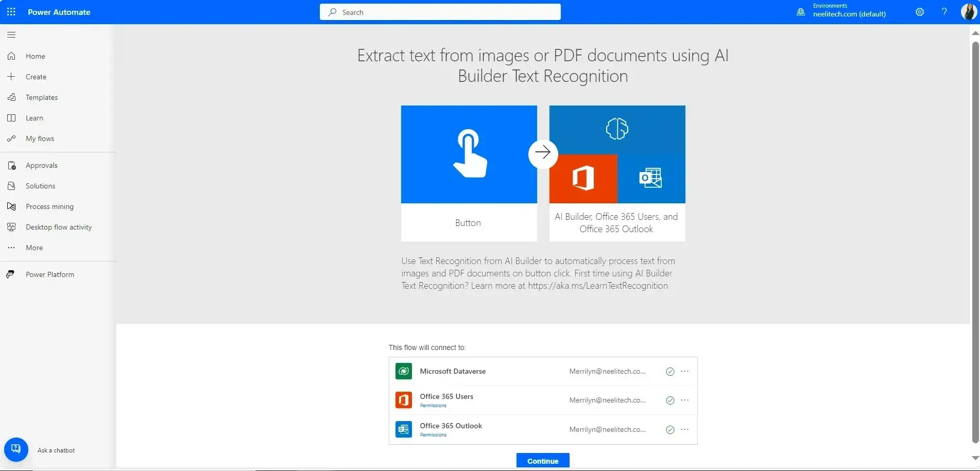980x471 pixels.
Task: Click the Environments icon in header
Action: 801,12
